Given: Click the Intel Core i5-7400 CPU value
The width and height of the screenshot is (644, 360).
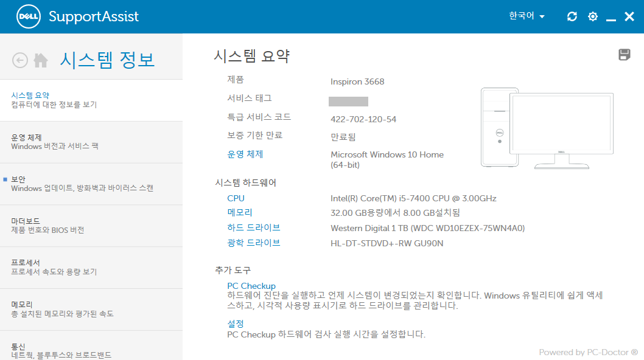Looking at the screenshot, I should pos(413,199).
